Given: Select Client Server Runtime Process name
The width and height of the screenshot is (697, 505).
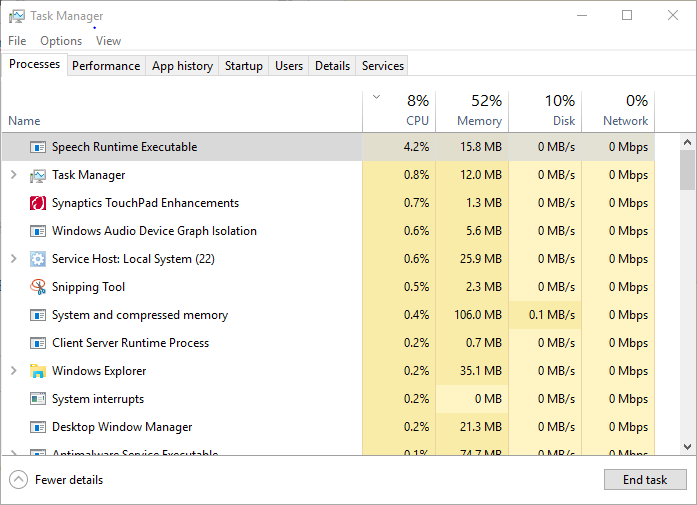Looking at the screenshot, I should [130, 343].
